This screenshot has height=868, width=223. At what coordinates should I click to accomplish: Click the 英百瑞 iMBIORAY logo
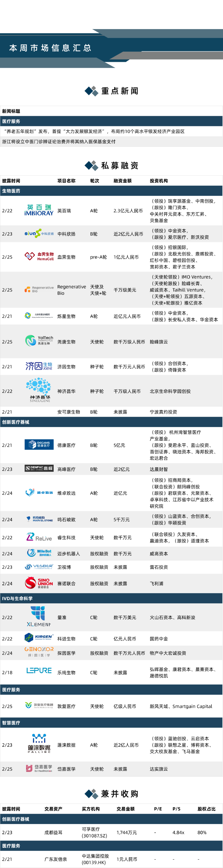[x=39, y=210]
